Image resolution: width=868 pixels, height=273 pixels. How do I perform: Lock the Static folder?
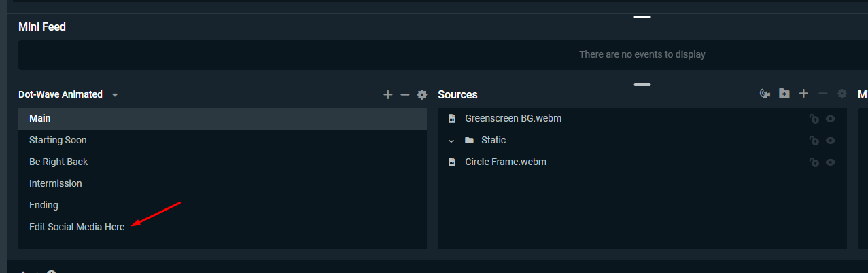[x=814, y=141]
